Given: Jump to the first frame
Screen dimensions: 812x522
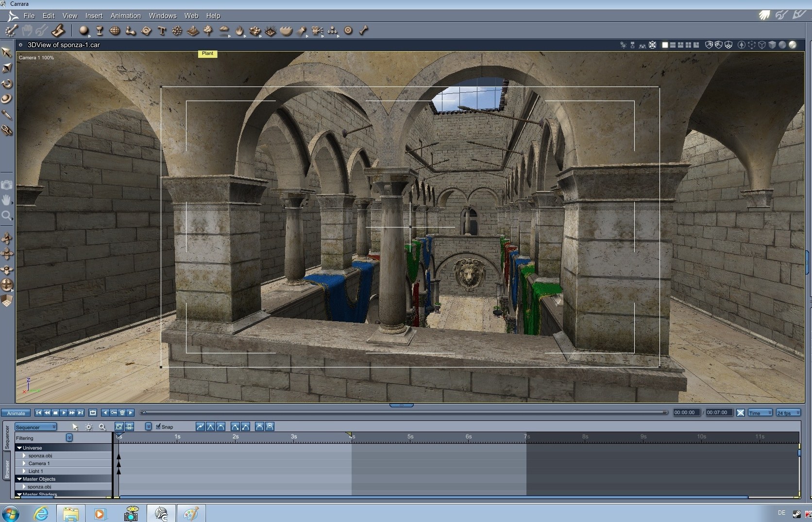Looking at the screenshot, I should tap(38, 413).
